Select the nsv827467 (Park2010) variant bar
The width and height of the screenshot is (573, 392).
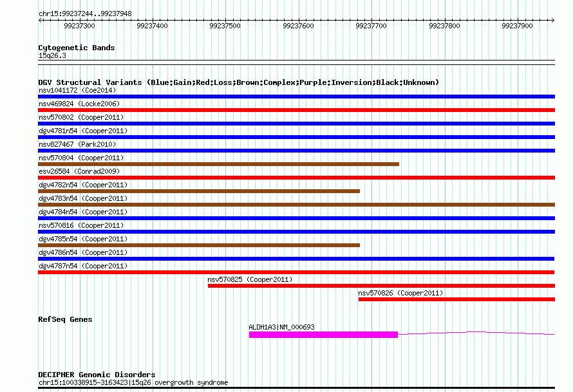coord(296,151)
